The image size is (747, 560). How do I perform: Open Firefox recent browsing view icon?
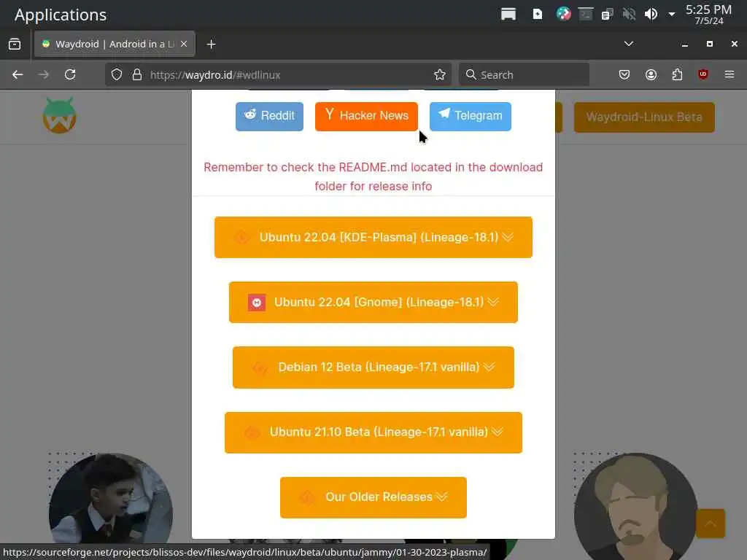[x=15, y=44]
